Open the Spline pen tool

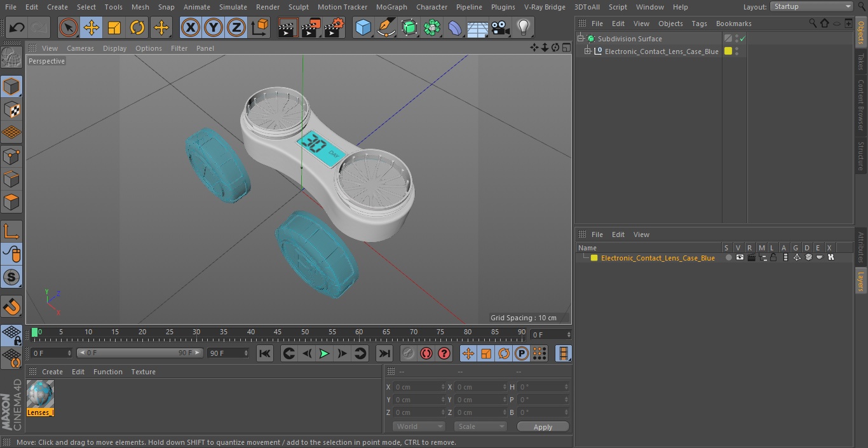pos(386,28)
